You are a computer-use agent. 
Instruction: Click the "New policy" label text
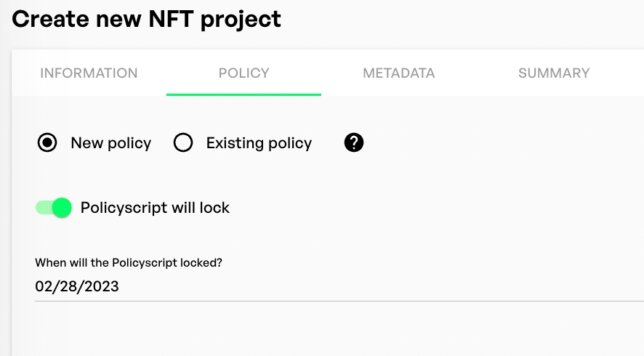coord(110,143)
